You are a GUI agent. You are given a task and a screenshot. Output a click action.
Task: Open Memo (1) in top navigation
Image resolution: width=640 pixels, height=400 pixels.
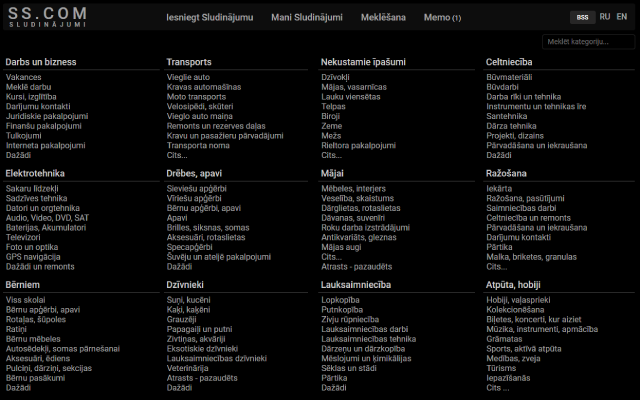point(442,17)
